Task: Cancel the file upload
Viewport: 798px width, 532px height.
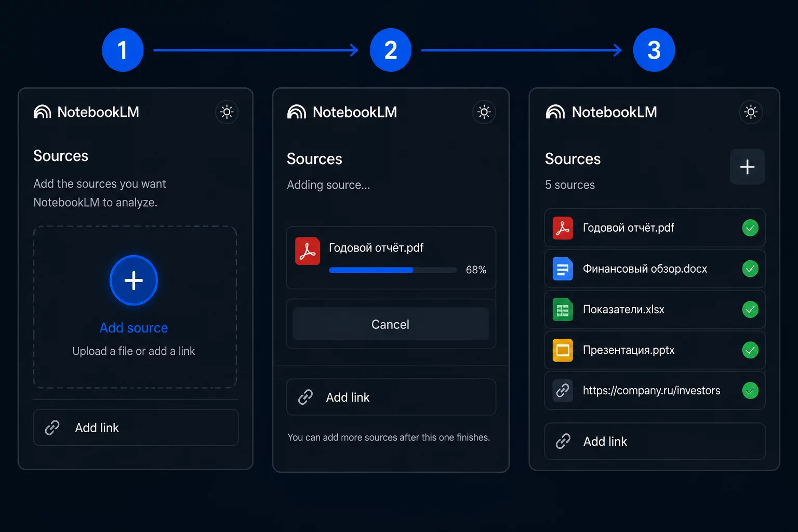Action: (391, 324)
